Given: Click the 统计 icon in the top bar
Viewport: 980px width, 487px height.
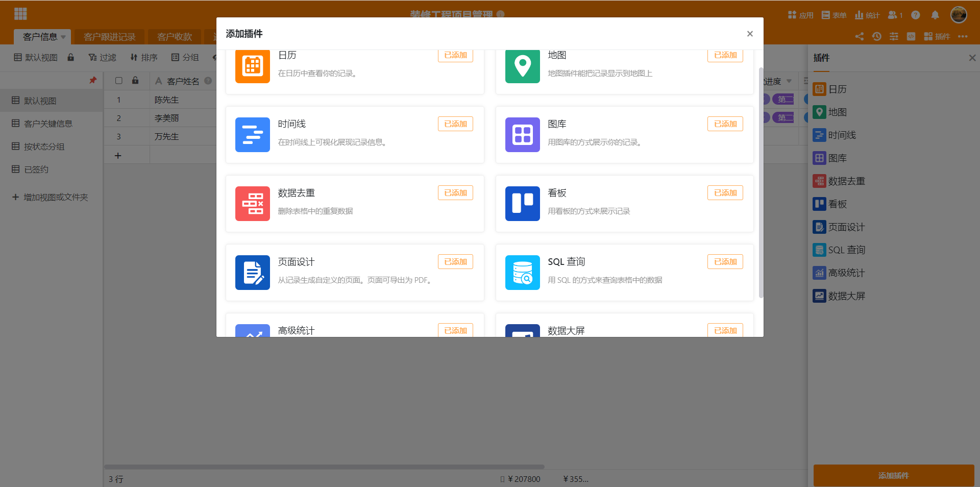Looking at the screenshot, I should [858, 15].
